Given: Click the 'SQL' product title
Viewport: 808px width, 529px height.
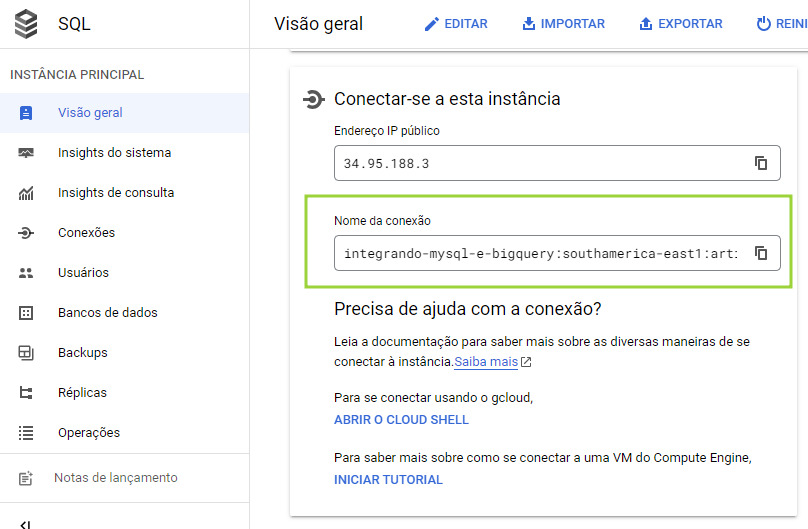Looking at the screenshot, I should click(x=74, y=24).
